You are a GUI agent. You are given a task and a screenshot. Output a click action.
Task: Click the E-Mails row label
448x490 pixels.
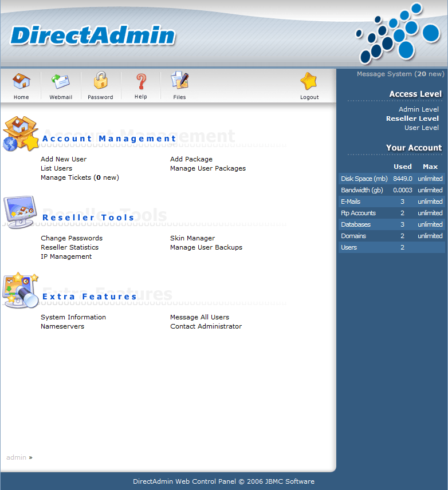pos(351,201)
